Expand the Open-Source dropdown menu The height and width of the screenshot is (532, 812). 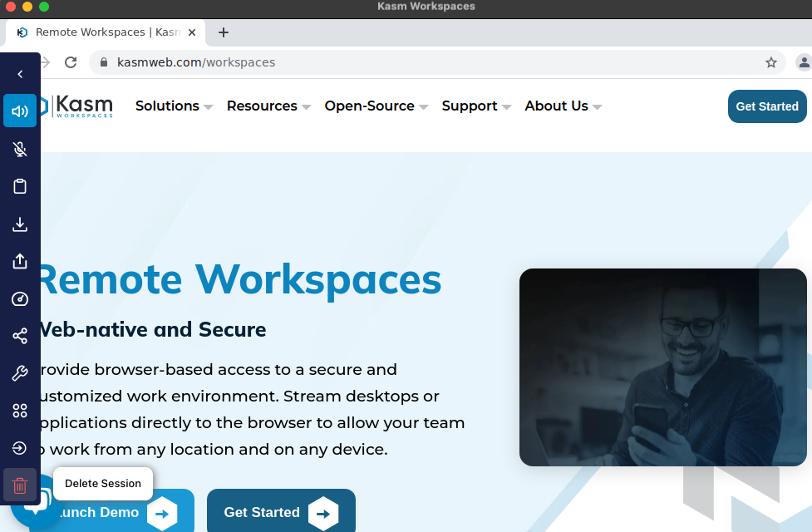tap(369, 106)
